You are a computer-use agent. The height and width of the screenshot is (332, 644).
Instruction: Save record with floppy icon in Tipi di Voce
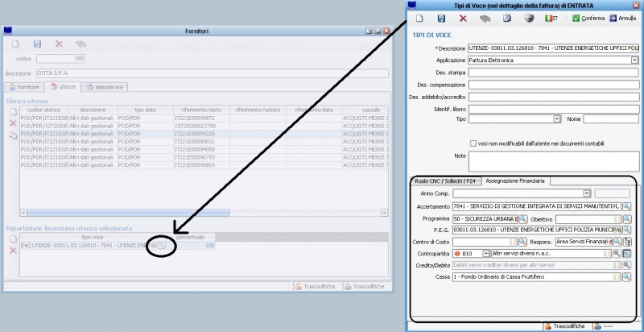(x=441, y=19)
